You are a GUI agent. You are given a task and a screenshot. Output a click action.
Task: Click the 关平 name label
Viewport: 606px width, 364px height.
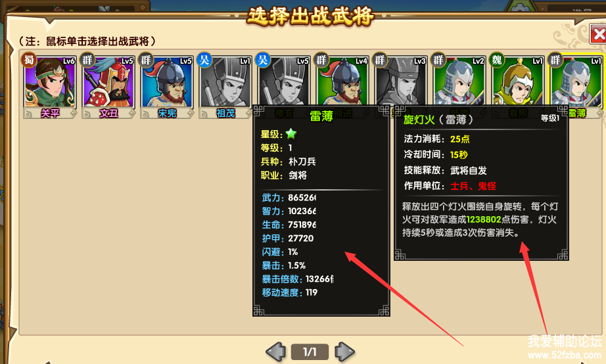coord(50,113)
